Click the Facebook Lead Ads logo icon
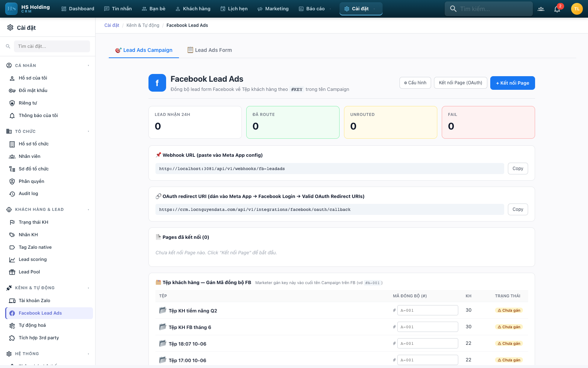Image resolution: width=588 pixels, height=368 pixels. pyautogui.click(x=157, y=83)
